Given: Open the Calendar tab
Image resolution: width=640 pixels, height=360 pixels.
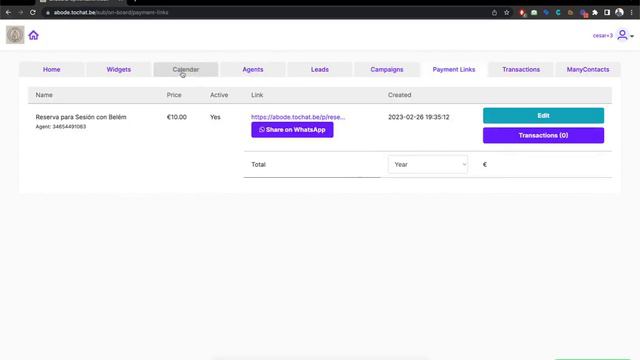Looking at the screenshot, I should 186,69.
